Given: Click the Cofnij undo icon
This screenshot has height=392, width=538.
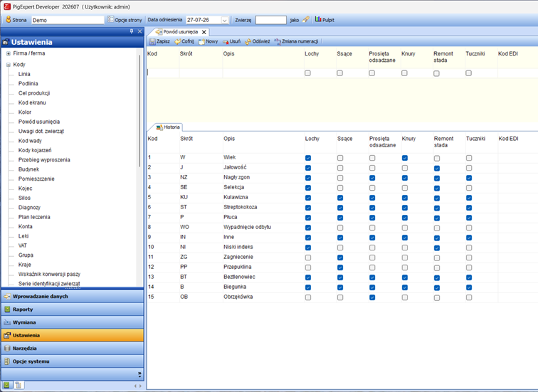Looking at the screenshot, I should point(177,41).
